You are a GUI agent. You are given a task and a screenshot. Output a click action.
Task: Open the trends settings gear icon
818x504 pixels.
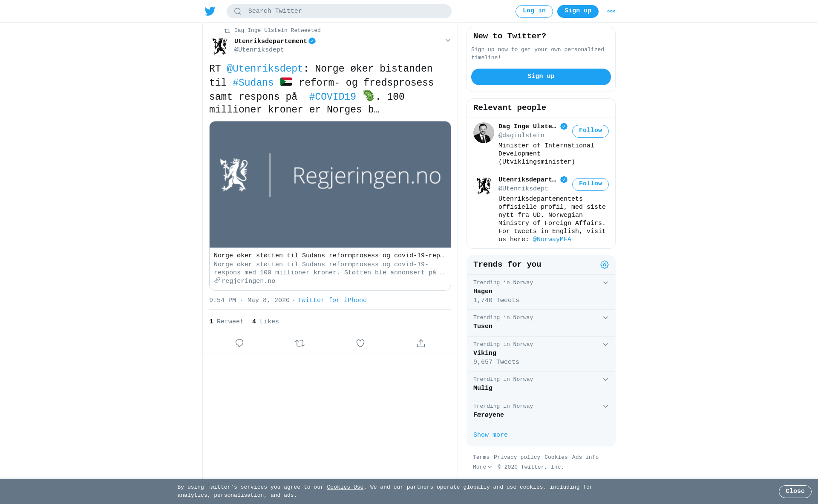(605, 265)
